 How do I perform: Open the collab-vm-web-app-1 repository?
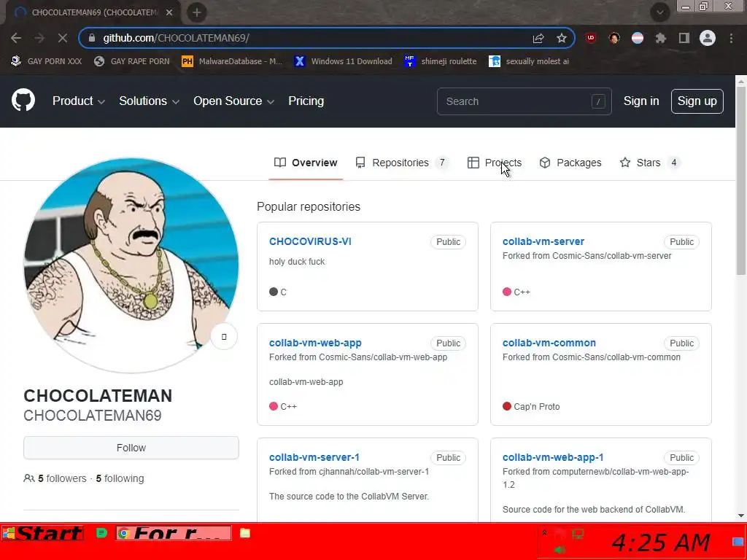(x=553, y=457)
